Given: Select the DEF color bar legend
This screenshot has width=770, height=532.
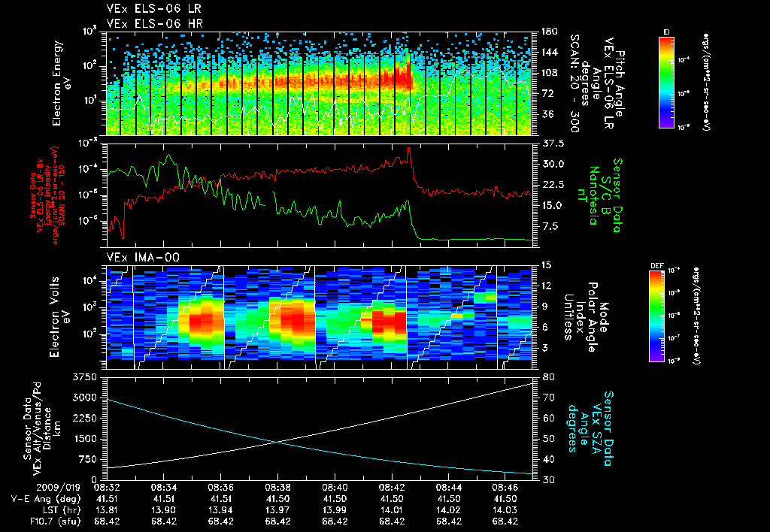Looking at the screenshot, I should click(657, 316).
